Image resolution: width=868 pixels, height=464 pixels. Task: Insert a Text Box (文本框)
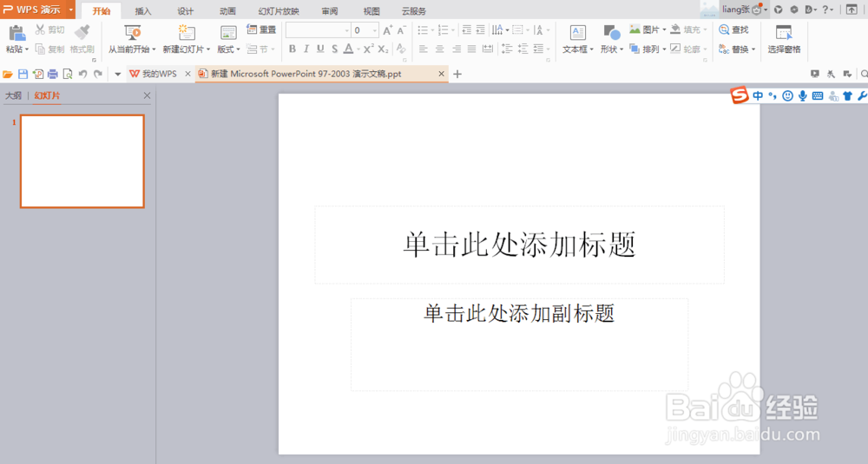click(x=577, y=39)
